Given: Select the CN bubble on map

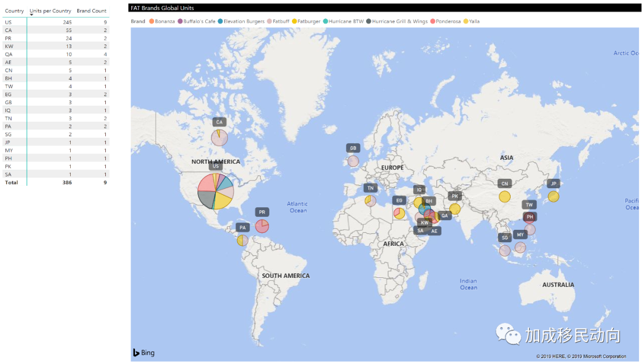Looking at the screenshot, I should pyautogui.click(x=505, y=197).
